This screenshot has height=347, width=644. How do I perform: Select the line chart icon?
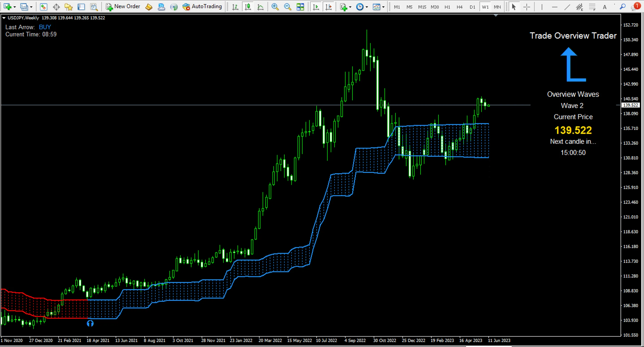(260, 7)
